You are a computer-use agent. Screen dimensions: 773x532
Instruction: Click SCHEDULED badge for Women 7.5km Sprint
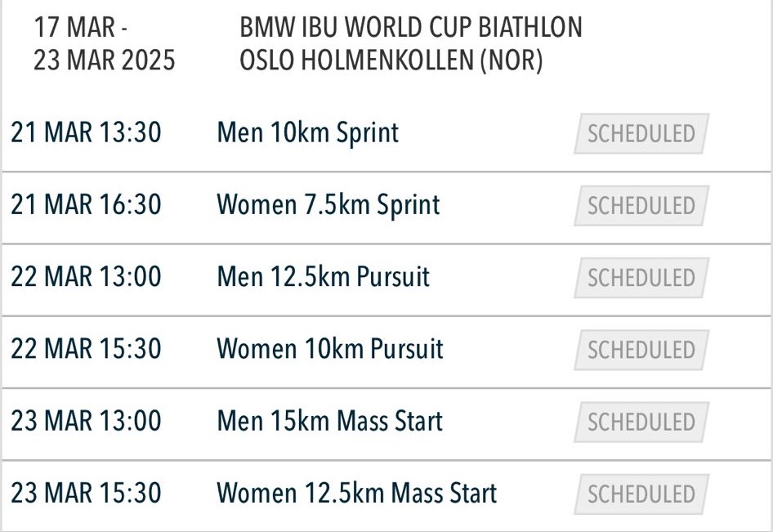coord(641,206)
